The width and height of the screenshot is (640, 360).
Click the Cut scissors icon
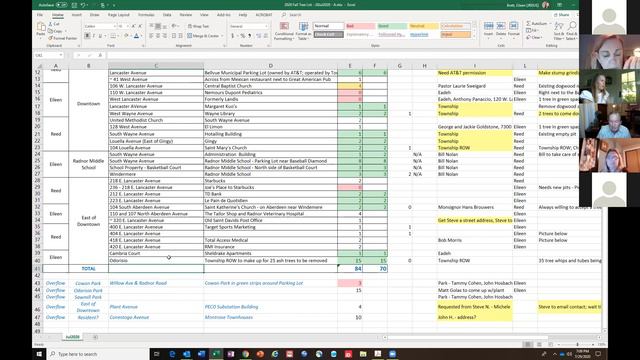pyautogui.click(x=51, y=24)
